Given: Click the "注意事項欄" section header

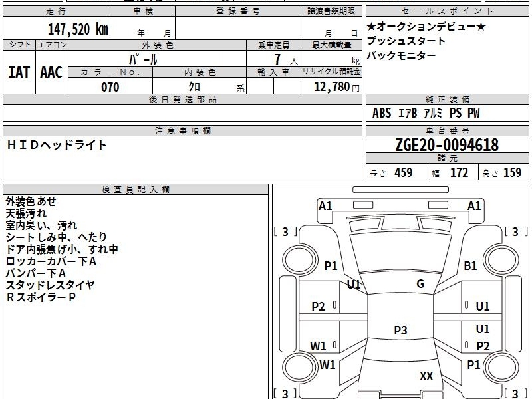Looking at the screenshot, I should pyautogui.click(x=182, y=130).
